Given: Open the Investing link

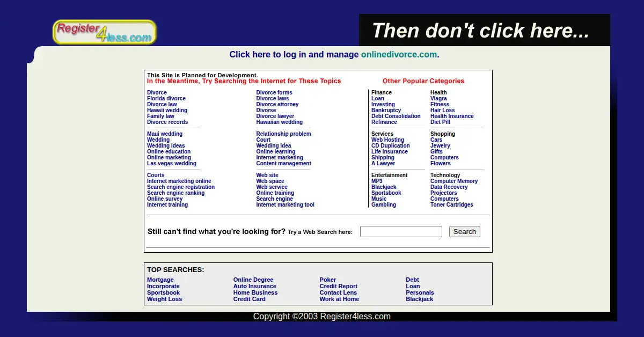Looking at the screenshot, I should tap(383, 105).
